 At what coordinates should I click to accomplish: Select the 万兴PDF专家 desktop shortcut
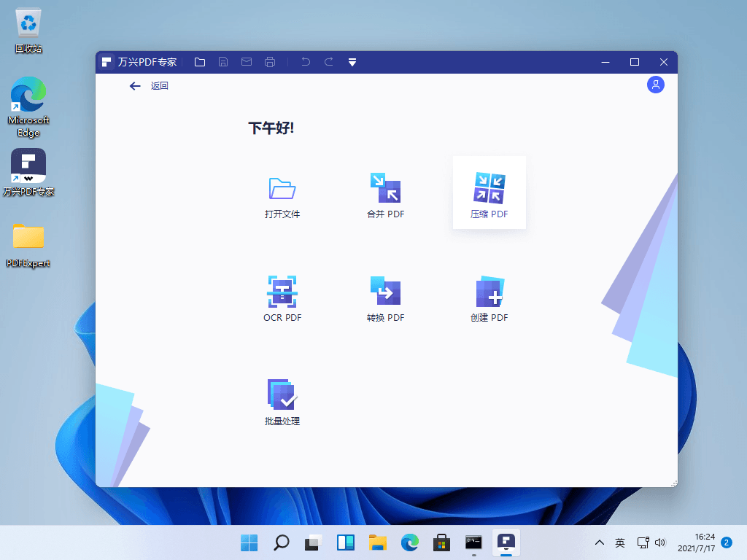click(x=28, y=172)
